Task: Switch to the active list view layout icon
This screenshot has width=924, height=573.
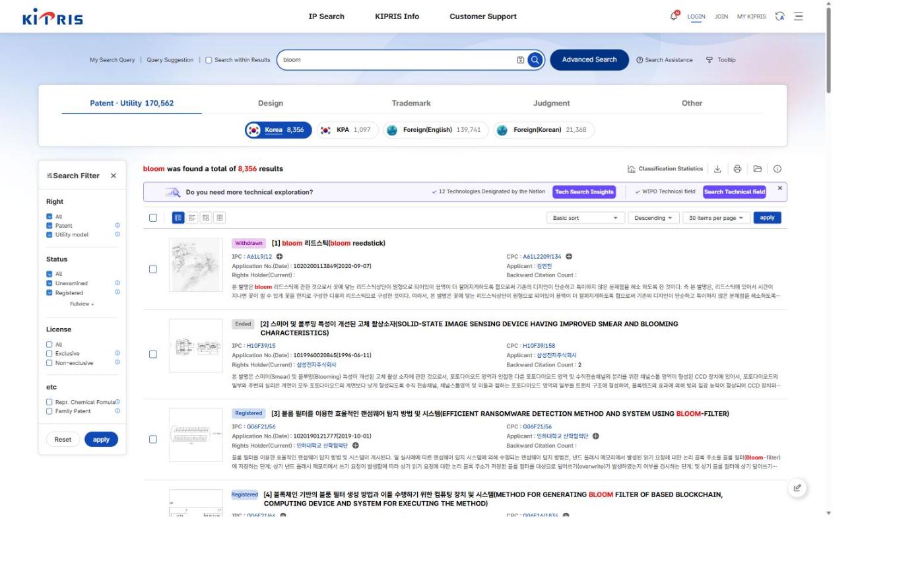Action: [178, 217]
